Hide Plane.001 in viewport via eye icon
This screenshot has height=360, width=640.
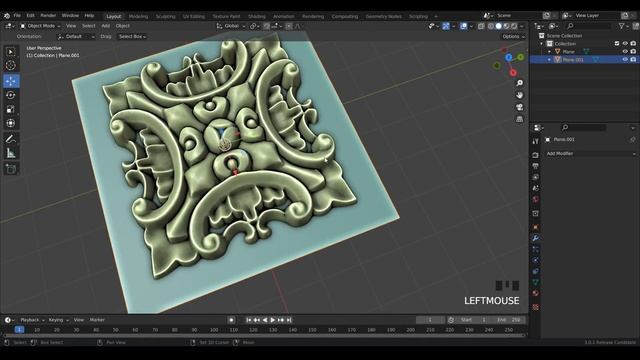coord(625,60)
